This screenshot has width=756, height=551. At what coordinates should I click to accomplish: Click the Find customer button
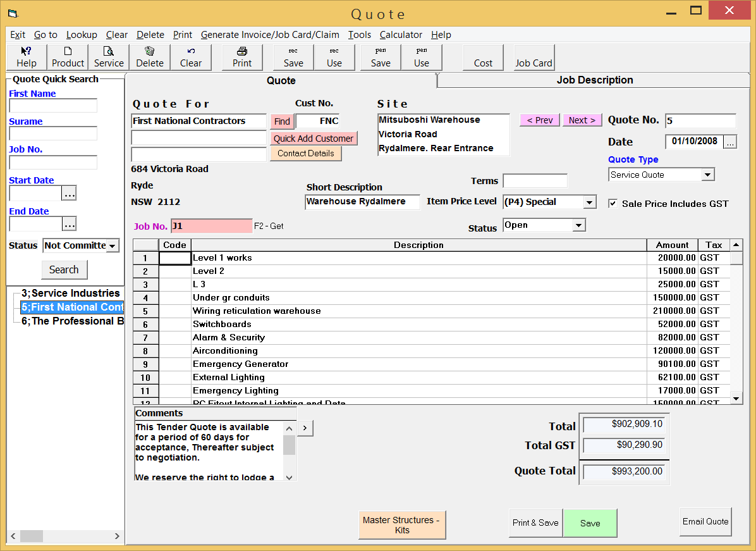pos(282,121)
